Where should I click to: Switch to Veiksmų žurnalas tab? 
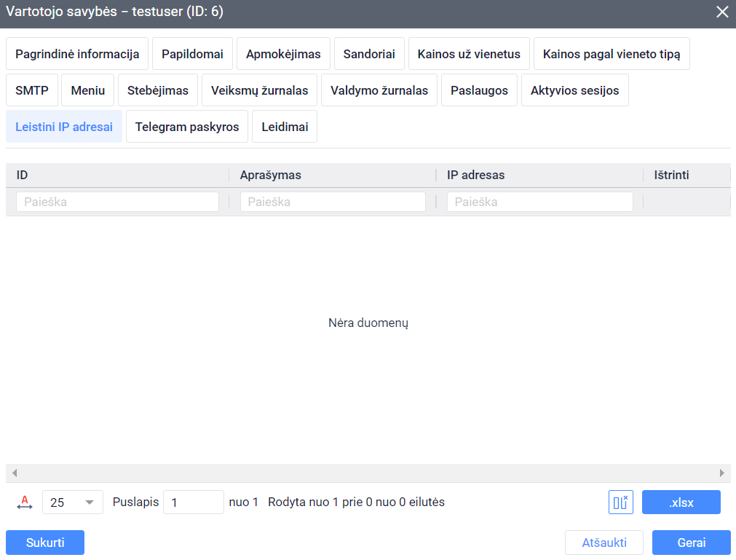(x=259, y=90)
